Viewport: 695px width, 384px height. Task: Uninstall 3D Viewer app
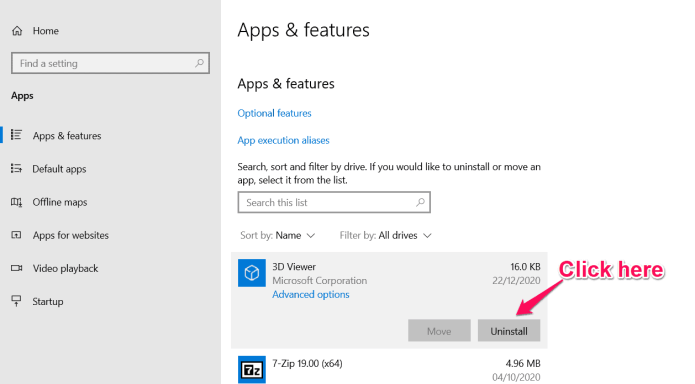pyautogui.click(x=509, y=331)
